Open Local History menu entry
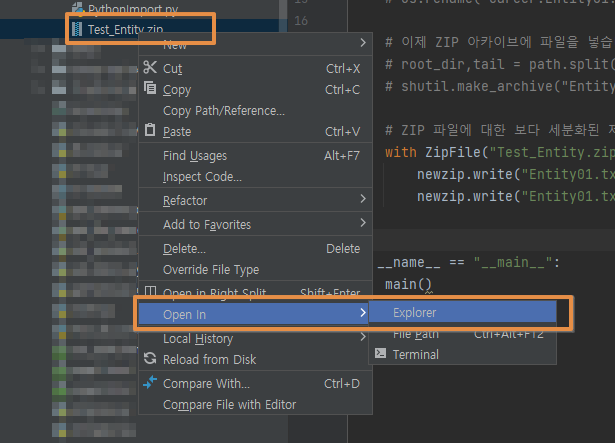Viewport: 615px width, 443px height. (x=255, y=338)
